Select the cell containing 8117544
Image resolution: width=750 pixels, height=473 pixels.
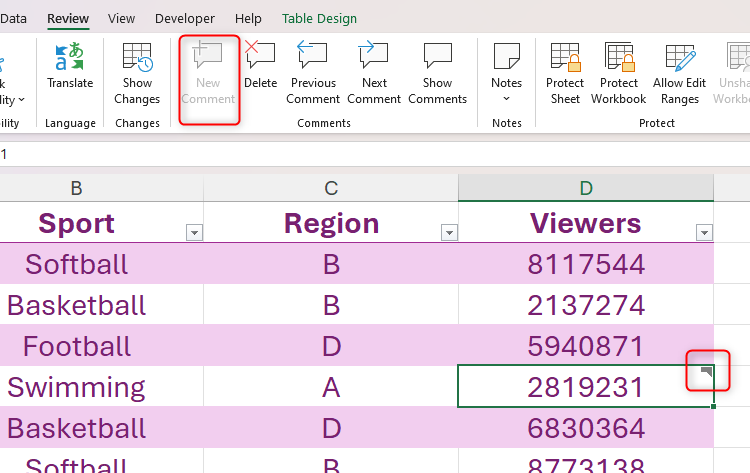click(586, 264)
